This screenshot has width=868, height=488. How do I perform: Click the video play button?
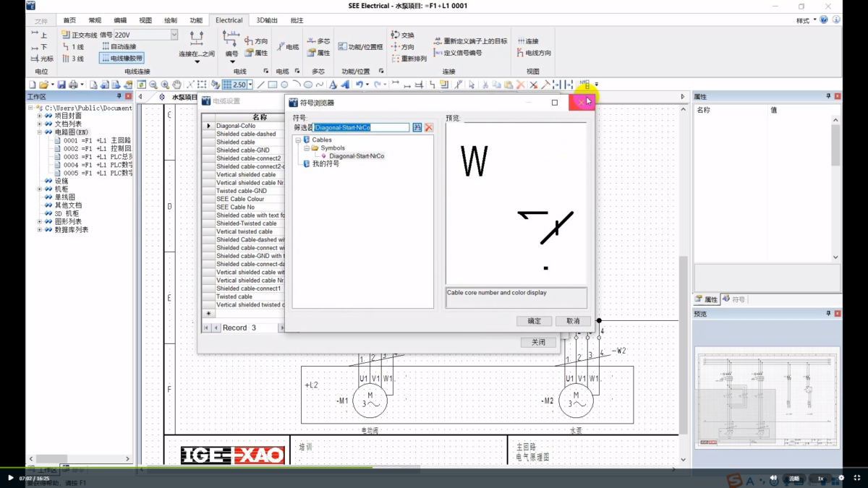pyautogui.click(x=10, y=478)
